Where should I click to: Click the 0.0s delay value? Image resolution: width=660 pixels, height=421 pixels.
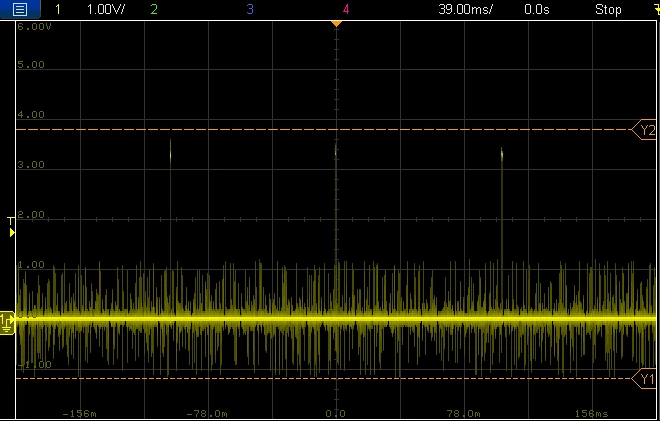click(x=537, y=9)
